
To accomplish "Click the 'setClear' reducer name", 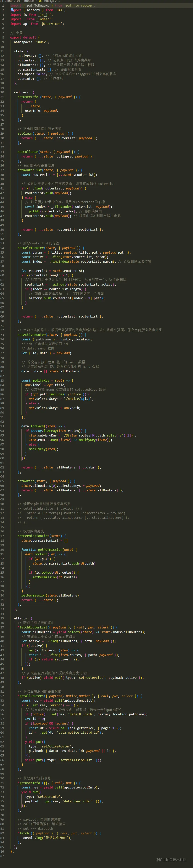I will (x=25, y=133).
